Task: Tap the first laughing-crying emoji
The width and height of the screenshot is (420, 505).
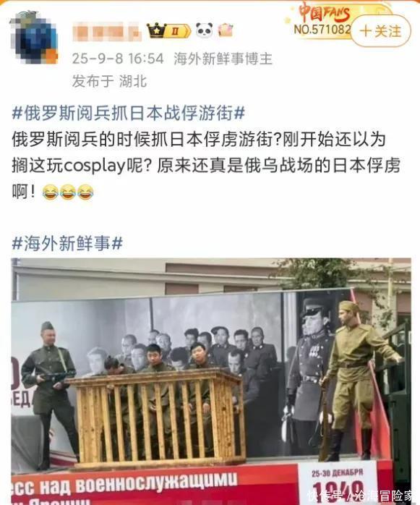Action: point(51,192)
